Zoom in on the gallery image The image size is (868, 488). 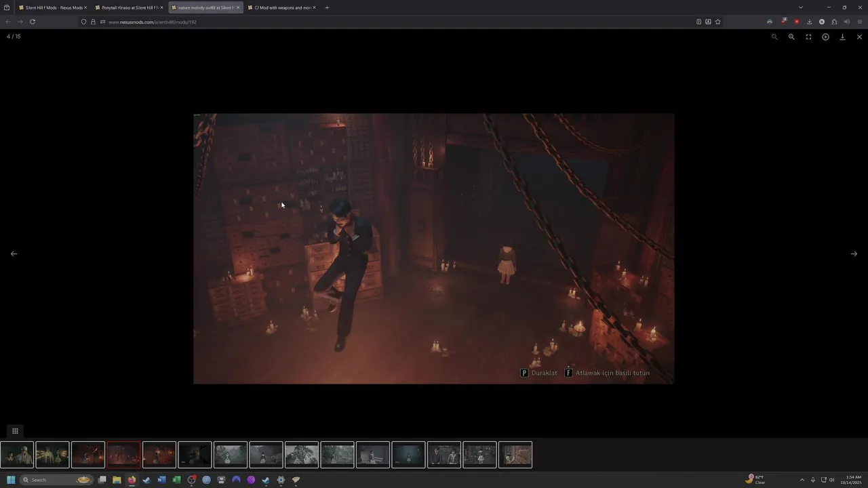point(791,37)
